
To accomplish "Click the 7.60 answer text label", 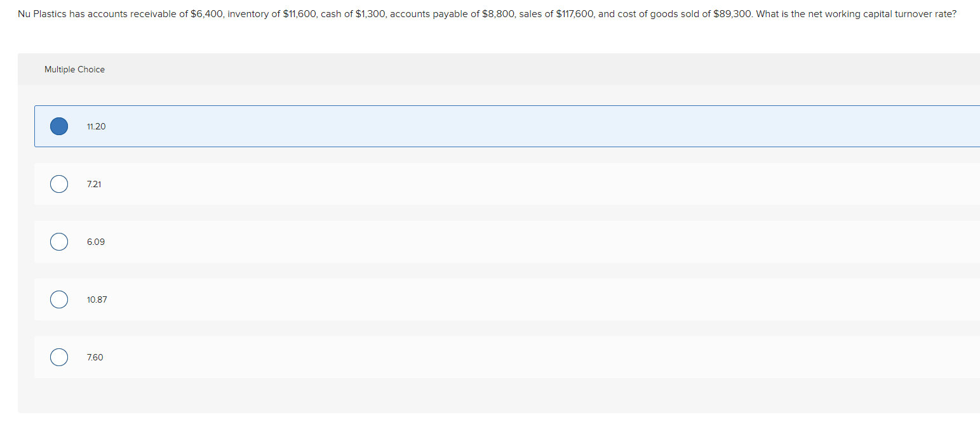I will pyautogui.click(x=95, y=357).
